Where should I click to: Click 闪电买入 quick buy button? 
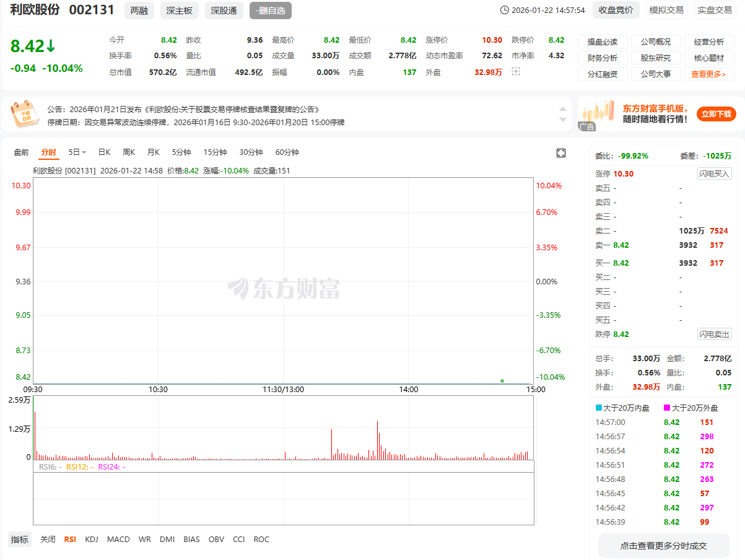(715, 173)
